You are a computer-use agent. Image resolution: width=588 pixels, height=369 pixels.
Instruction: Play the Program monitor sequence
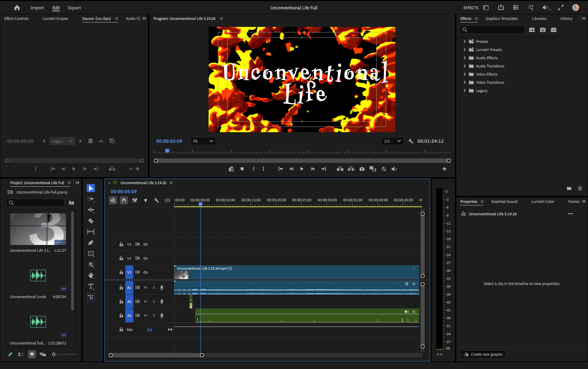(302, 169)
